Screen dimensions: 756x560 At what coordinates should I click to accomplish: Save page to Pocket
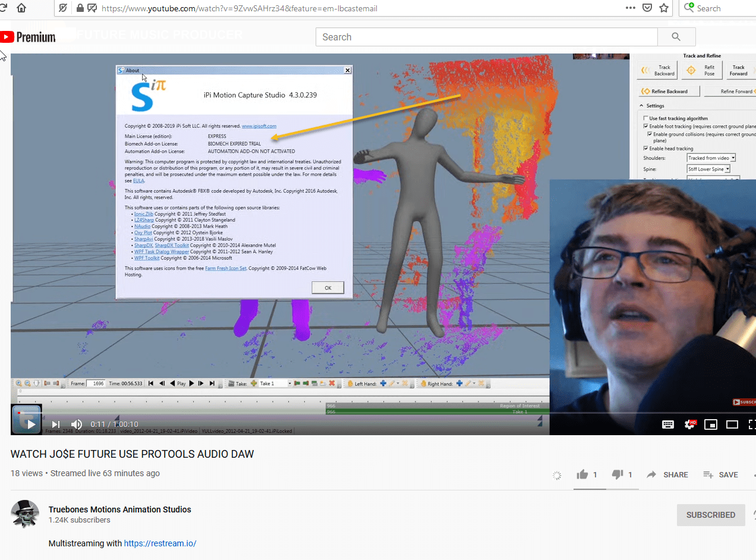point(647,8)
